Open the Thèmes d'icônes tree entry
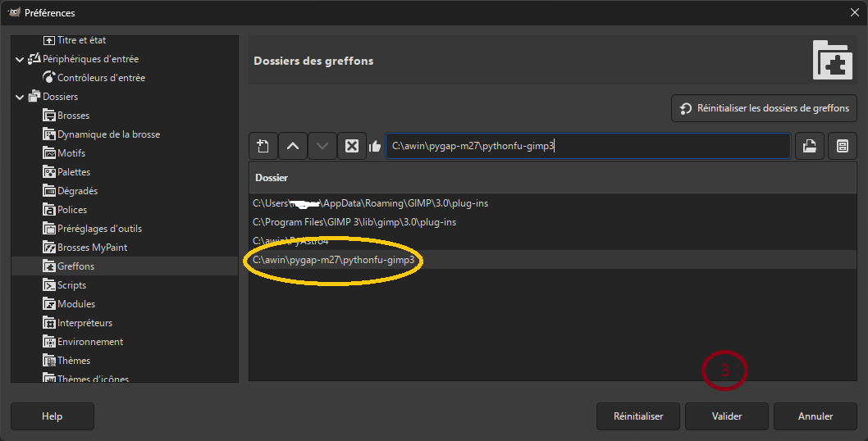868x441 pixels. click(93, 379)
